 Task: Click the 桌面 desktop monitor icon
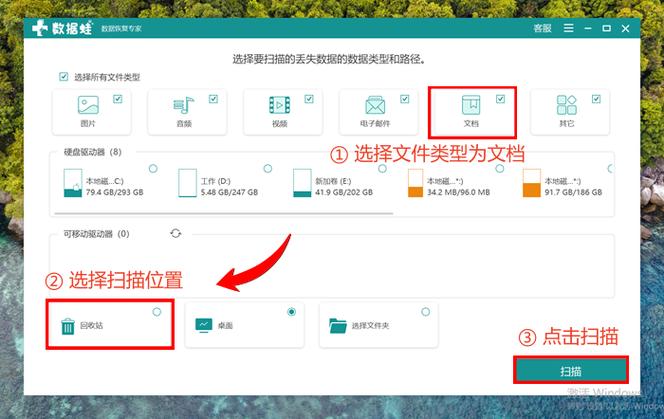pos(204,325)
